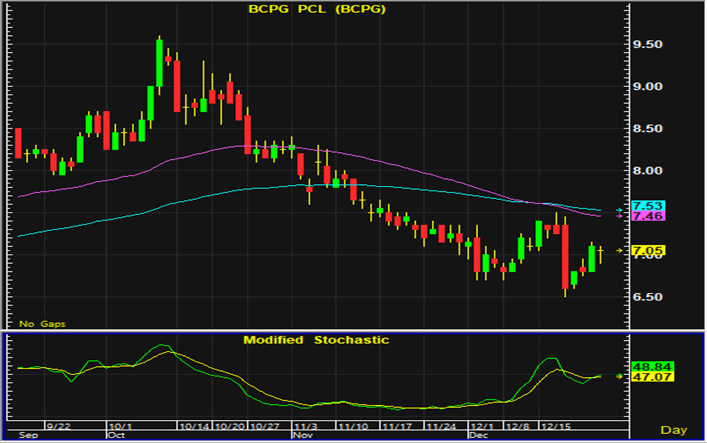Click the arrow marker beside stochastic 47.07
The width and height of the screenshot is (707, 443).
(x=619, y=376)
